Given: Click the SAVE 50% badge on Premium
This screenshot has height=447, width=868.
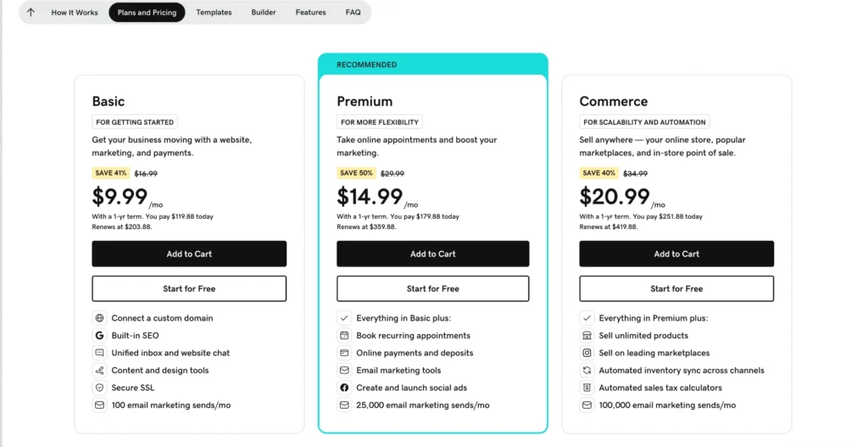Looking at the screenshot, I should pyautogui.click(x=355, y=173).
